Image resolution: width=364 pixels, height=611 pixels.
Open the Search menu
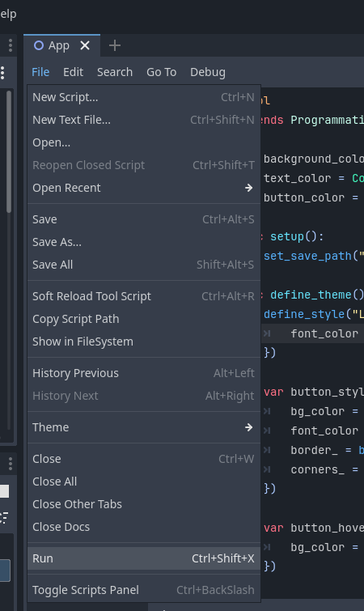[x=115, y=72]
